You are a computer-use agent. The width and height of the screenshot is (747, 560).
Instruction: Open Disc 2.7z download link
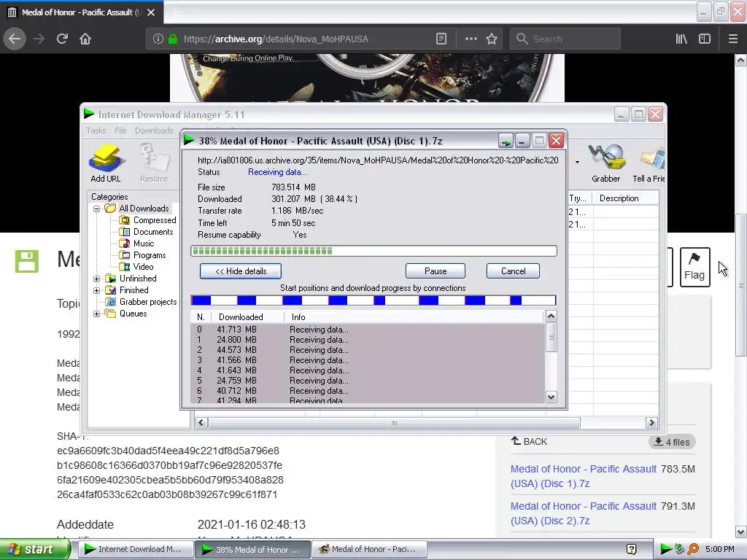coord(583,513)
